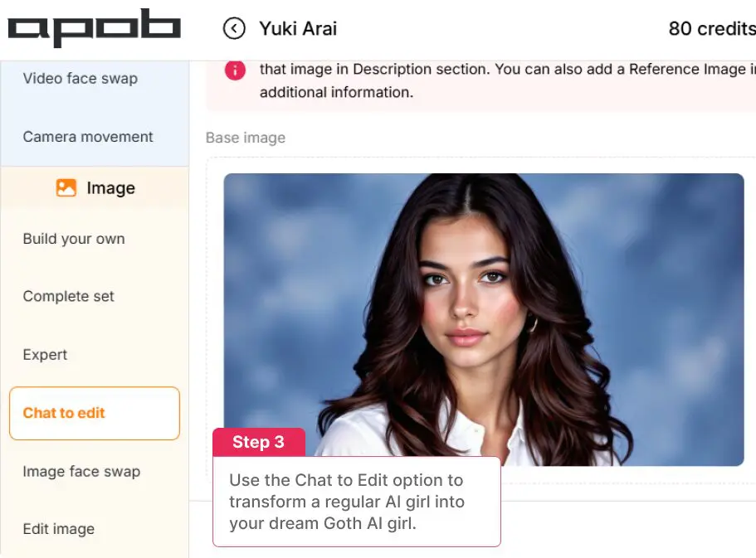Click the Yuki Arai page title
This screenshot has height=558, width=756.
tap(298, 28)
